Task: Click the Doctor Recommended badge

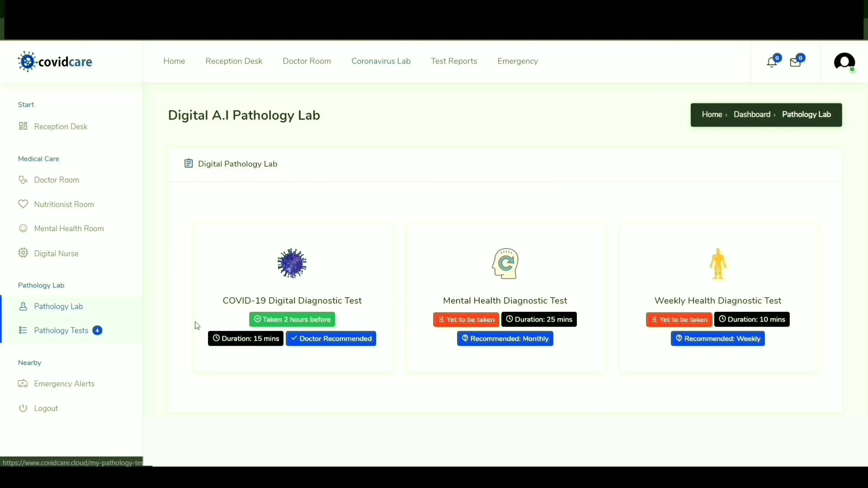Action: tap(331, 338)
